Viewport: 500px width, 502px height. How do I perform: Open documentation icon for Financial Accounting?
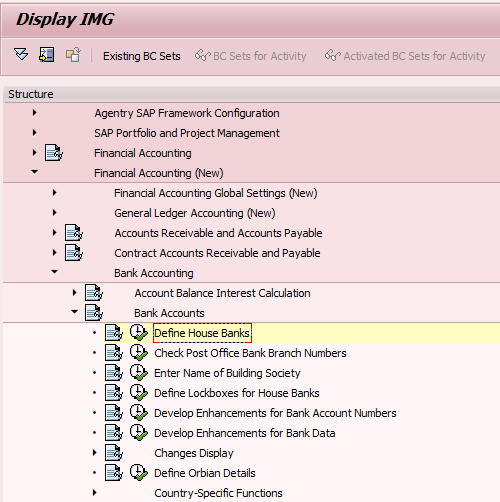pos(54,153)
